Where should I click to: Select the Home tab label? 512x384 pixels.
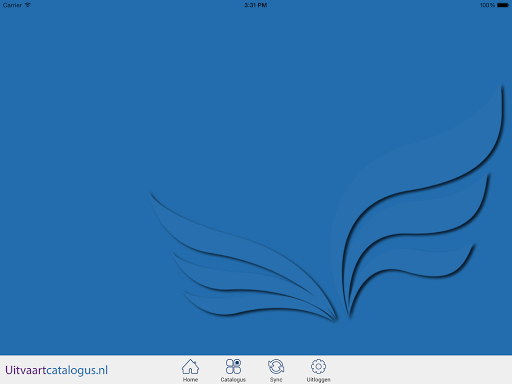coord(190,380)
